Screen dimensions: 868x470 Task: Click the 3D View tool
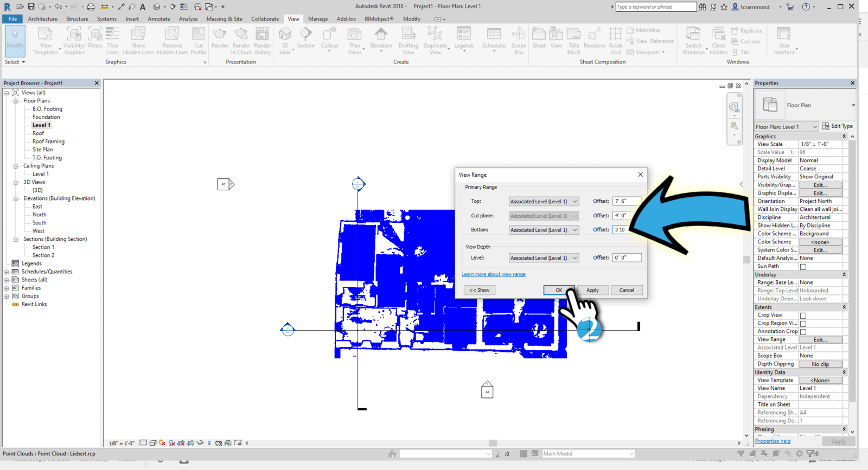pyautogui.click(x=285, y=41)
